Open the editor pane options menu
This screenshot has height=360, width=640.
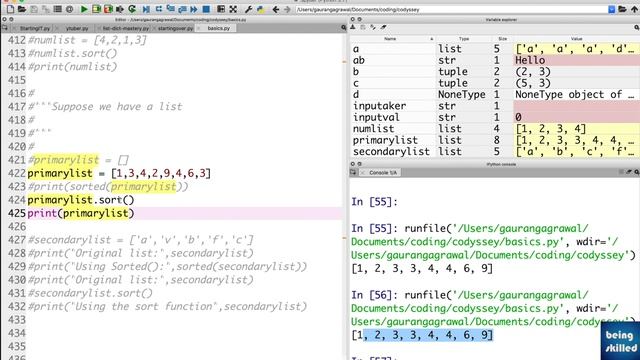[344, 28]
